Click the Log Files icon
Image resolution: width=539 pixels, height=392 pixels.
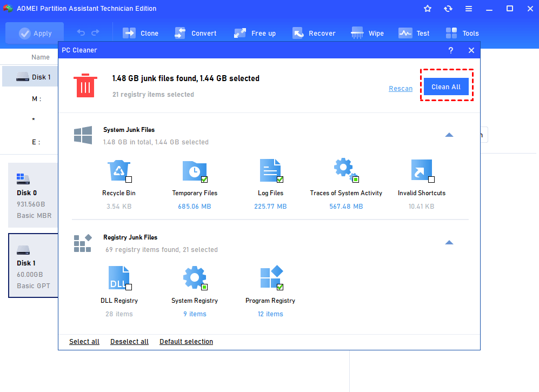click(x=270, y=170)
